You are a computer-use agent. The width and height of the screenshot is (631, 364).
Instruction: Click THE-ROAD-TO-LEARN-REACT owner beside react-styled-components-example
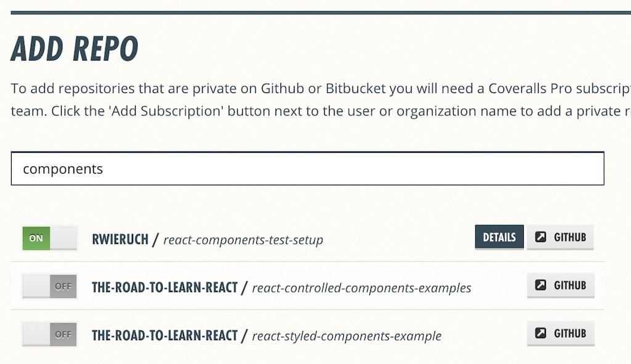coord(165,335)
